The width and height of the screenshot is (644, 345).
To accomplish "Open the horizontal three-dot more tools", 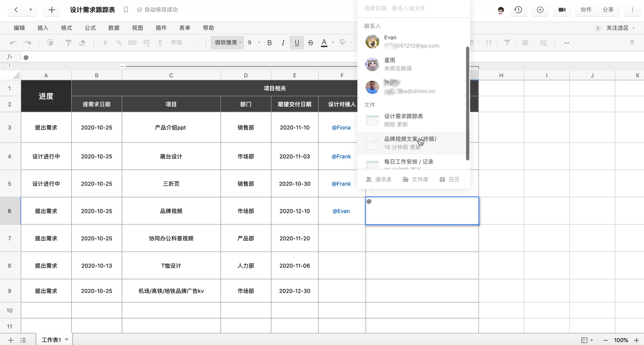I will (x=566, y=43).
